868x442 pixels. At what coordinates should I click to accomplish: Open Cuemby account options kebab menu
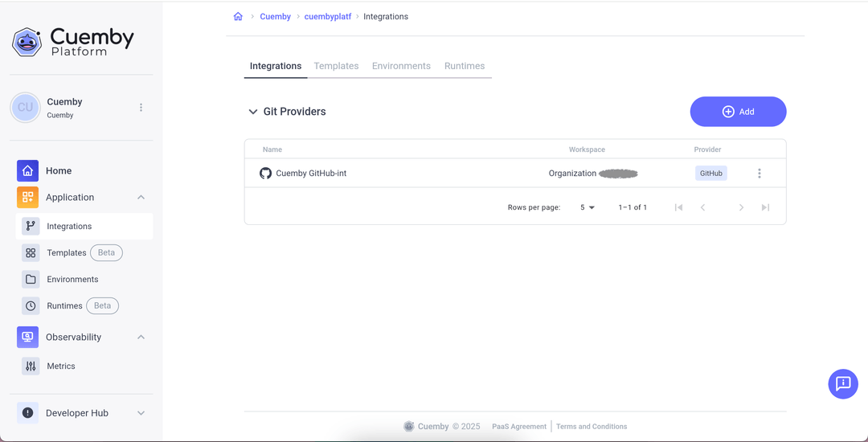point(141,108)
